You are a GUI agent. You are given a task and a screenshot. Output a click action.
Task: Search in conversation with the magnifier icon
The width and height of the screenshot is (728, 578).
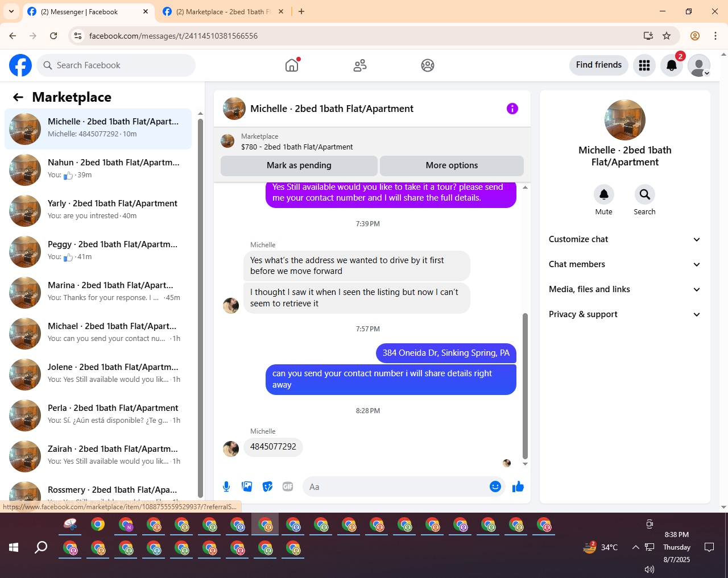[645, 194]
